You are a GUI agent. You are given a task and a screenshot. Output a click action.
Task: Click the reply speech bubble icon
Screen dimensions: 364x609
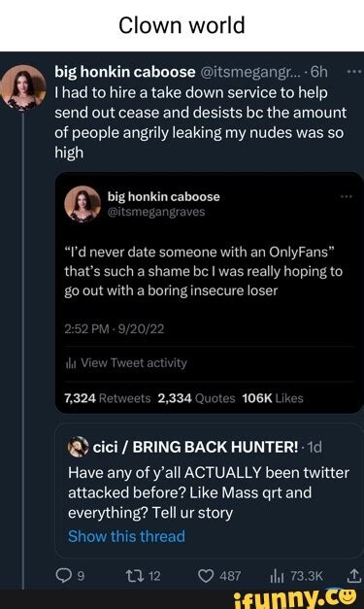tap(64, 575)
